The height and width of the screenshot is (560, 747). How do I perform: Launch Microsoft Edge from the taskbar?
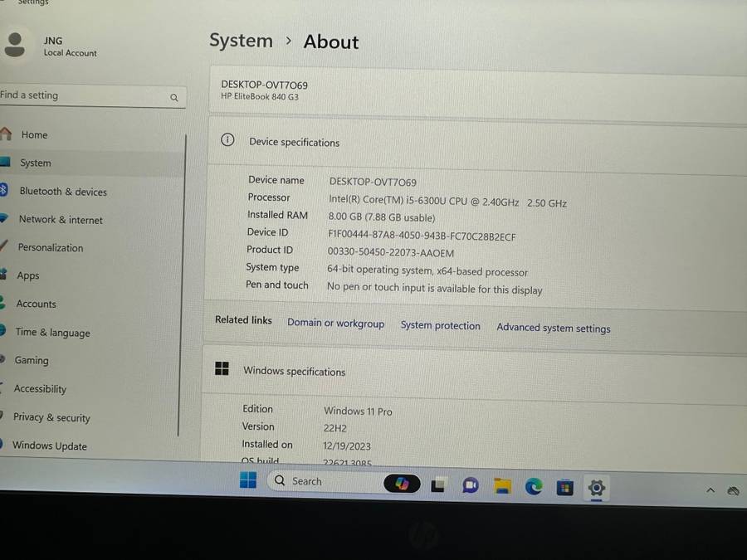[534, 487]
